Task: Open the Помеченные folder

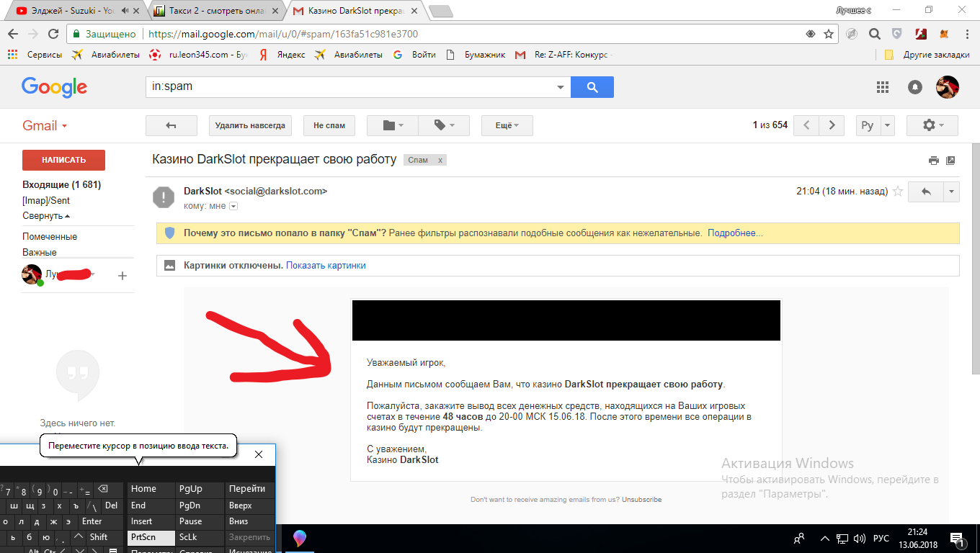Action: click(x=50, y=237)
